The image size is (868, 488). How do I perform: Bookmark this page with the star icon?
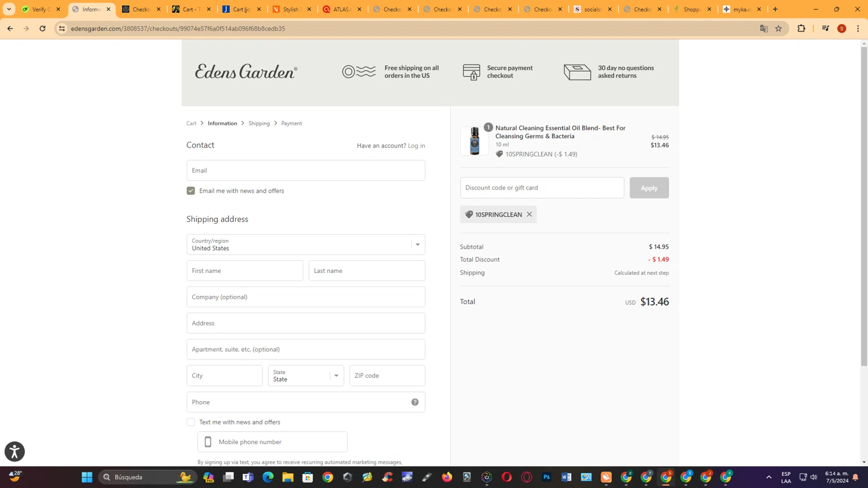(x=778, y=28)
